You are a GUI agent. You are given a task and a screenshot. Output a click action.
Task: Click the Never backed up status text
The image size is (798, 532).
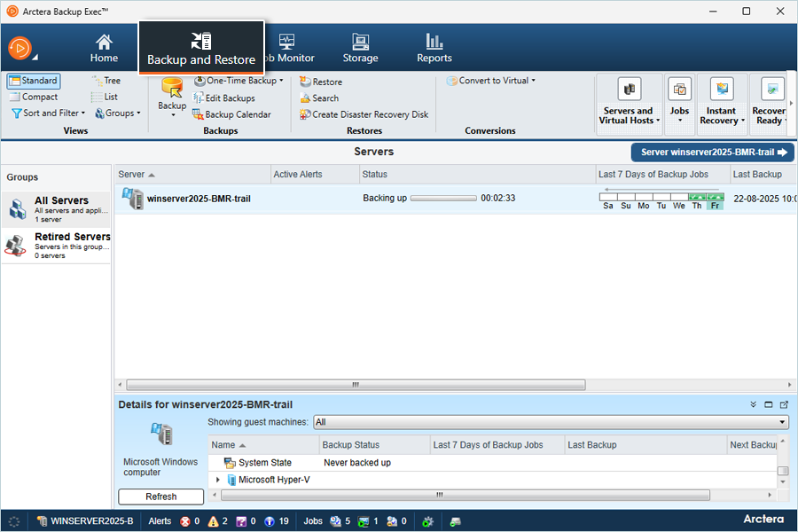click(357, 463)
